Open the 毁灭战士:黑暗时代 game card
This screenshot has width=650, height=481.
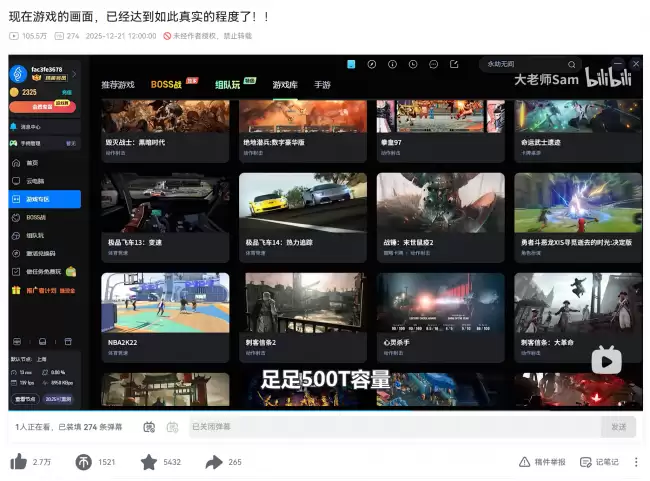tap(165, 131)
